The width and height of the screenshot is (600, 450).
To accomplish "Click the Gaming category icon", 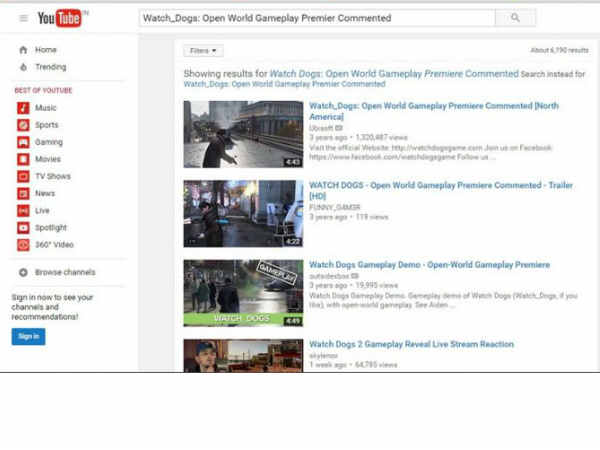I will click(23, 142).
